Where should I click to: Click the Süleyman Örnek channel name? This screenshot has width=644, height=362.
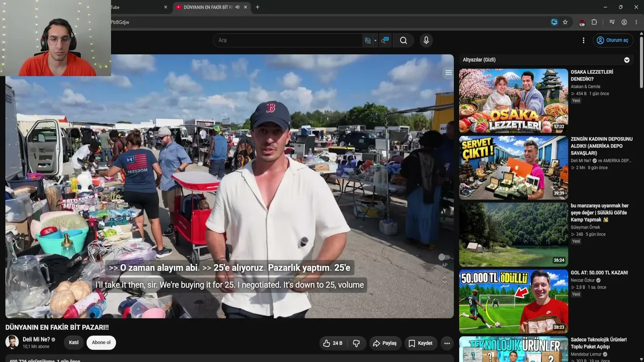click(x=585, y=227)
